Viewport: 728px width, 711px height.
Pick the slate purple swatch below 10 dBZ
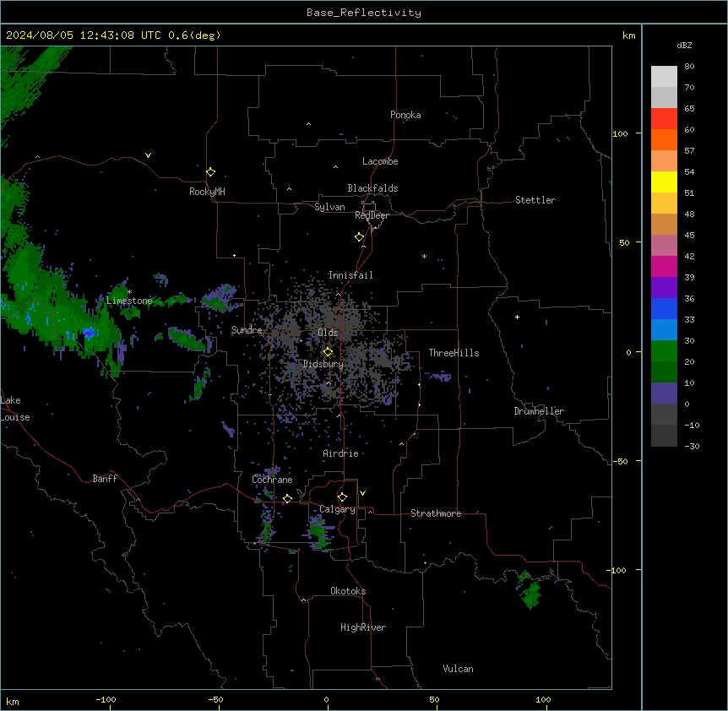[x=664, y=393]
